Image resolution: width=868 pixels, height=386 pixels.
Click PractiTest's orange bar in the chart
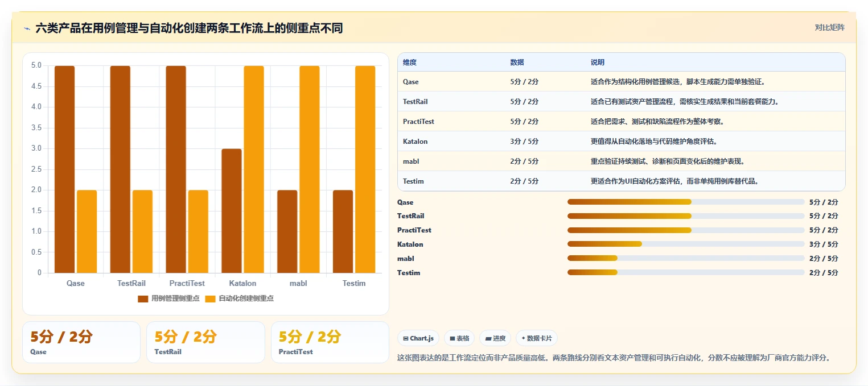click(198, 231)
